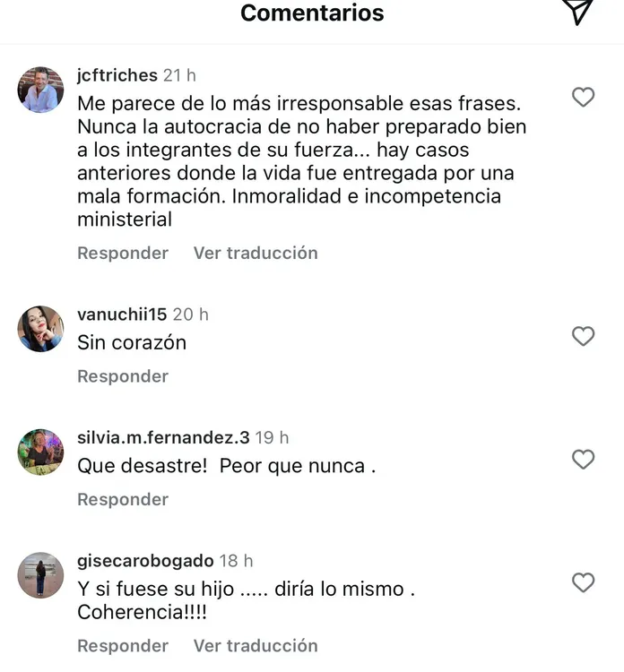This screenshot has height=672, width=624.
Task: Like jcftriches' comment with the heart
Action: coord(584,97)
